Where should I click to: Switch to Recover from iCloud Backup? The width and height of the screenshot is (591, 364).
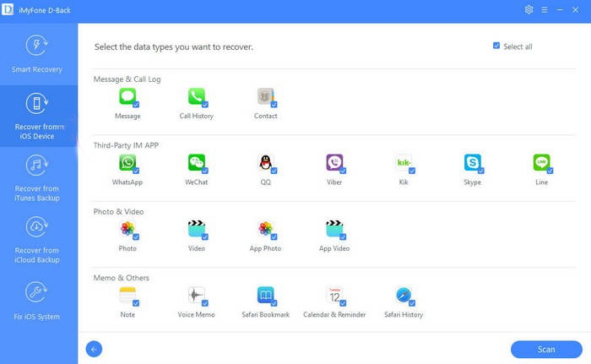coord(37,240)
